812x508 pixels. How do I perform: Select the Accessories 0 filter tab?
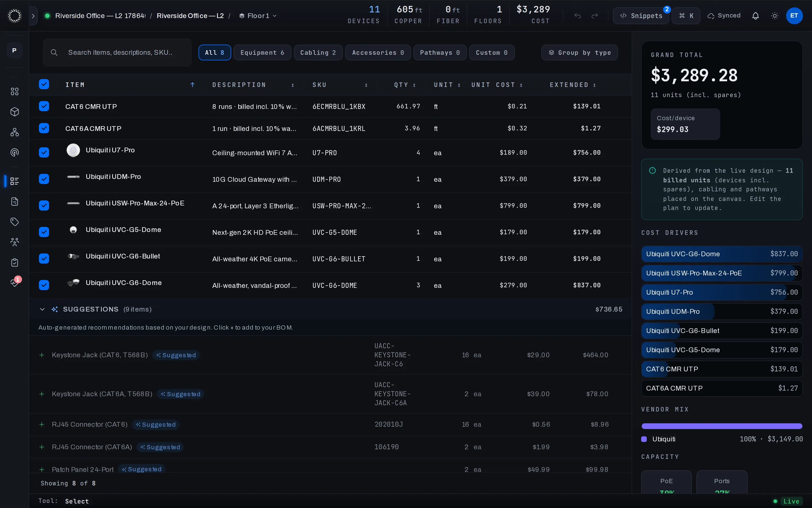(378, 52)
